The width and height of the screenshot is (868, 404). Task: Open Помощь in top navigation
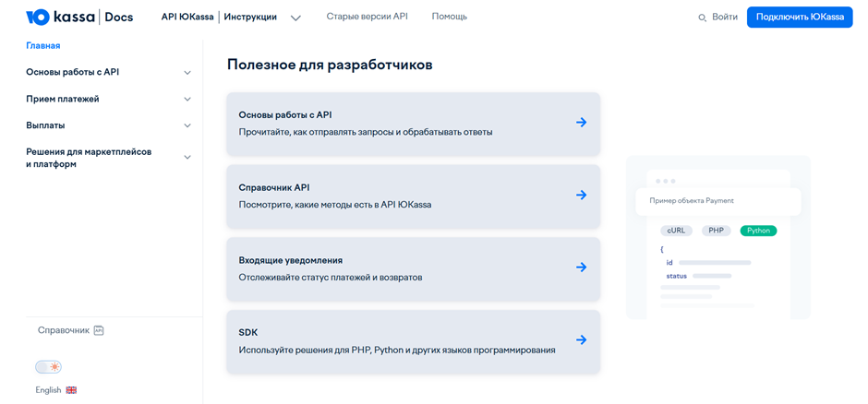point(450,17)
